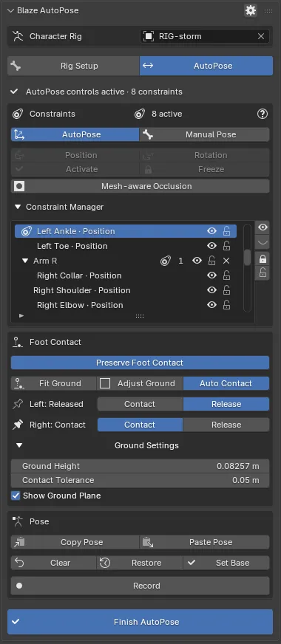This screenshot has height=644, width=281.
Task: Click the constraint list scrollbar
Action: pos(247,257)
